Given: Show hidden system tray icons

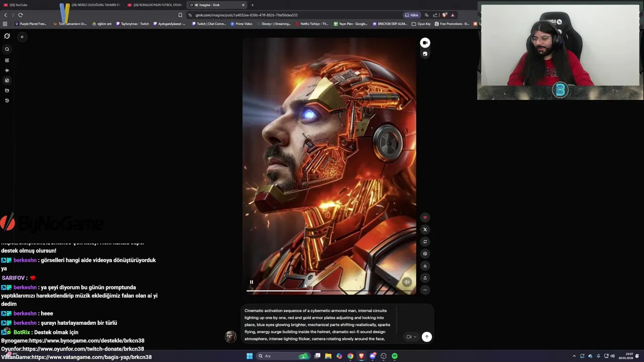Looking at the screenshot, I should [x=574, y=356].
